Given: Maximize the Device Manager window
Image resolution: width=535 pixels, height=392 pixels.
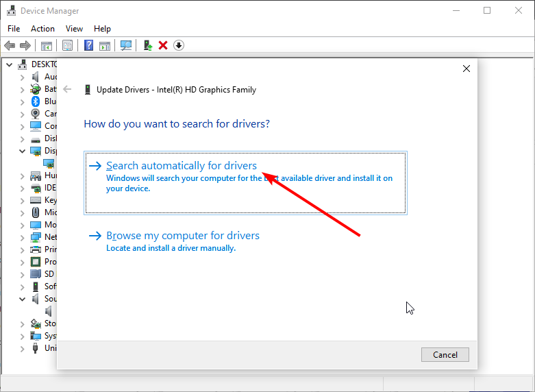Looking at the screenshot, I should [487, 10].
